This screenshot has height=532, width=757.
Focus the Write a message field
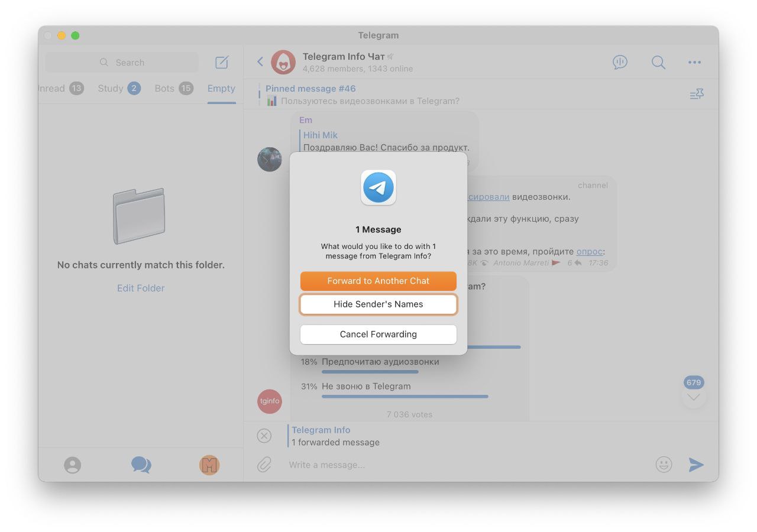(x=467, y=465)
